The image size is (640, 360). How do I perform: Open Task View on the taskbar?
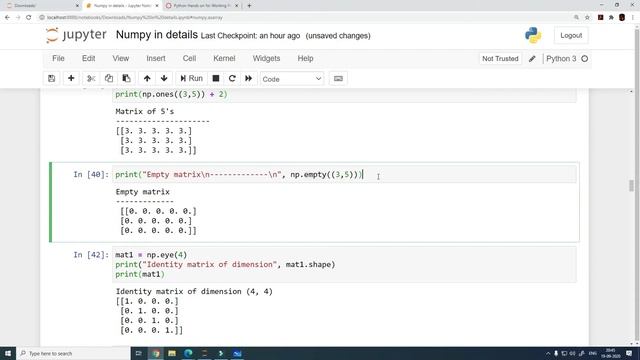139,353
